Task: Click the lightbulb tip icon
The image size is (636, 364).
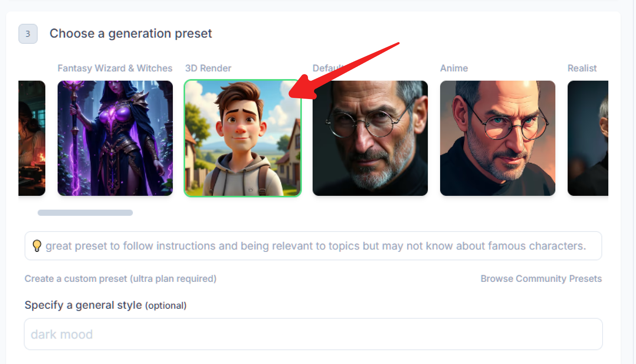Action: 37,246
